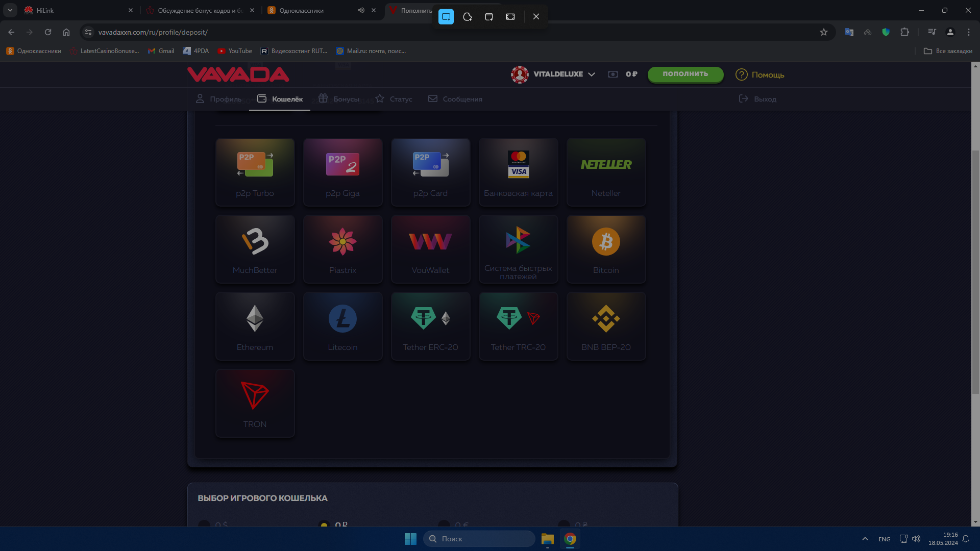Viewport: 980px width, 551px height.
Task: Select the euro game wallet radio button
Action: (444, 524)
